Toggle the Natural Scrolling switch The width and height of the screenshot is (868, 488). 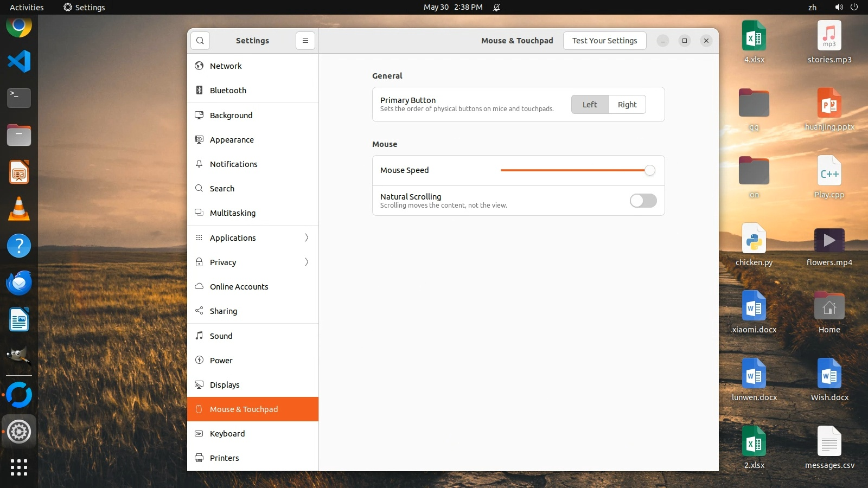click(643, 201)
